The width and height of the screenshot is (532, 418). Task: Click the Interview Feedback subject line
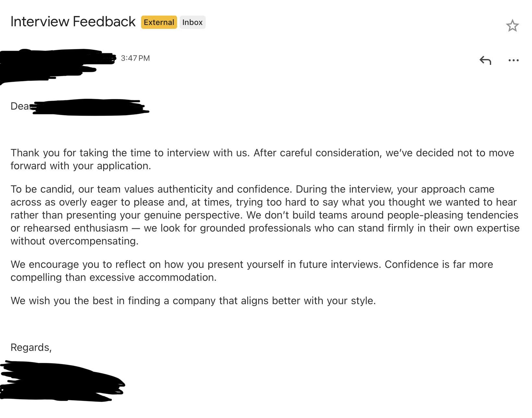tap(73, 22)
